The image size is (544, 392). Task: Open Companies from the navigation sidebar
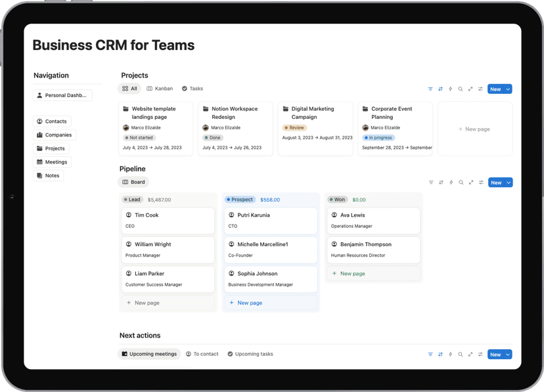[x=55, y=135]
